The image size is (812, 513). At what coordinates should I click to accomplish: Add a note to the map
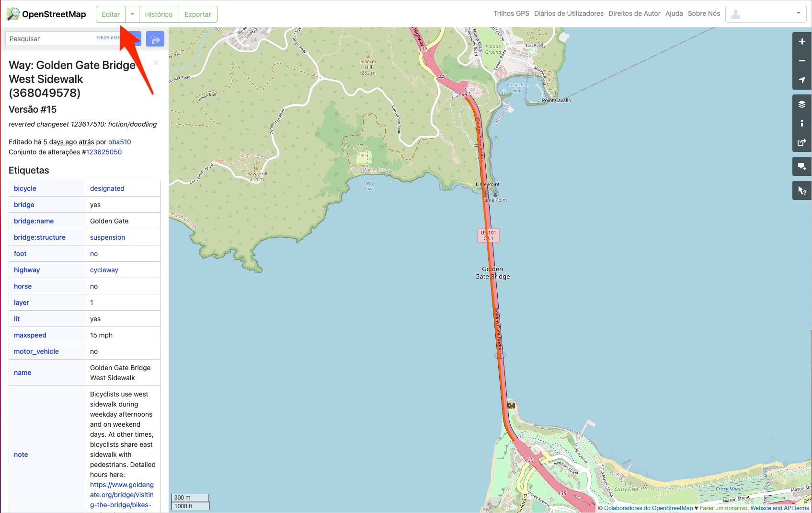802,166
